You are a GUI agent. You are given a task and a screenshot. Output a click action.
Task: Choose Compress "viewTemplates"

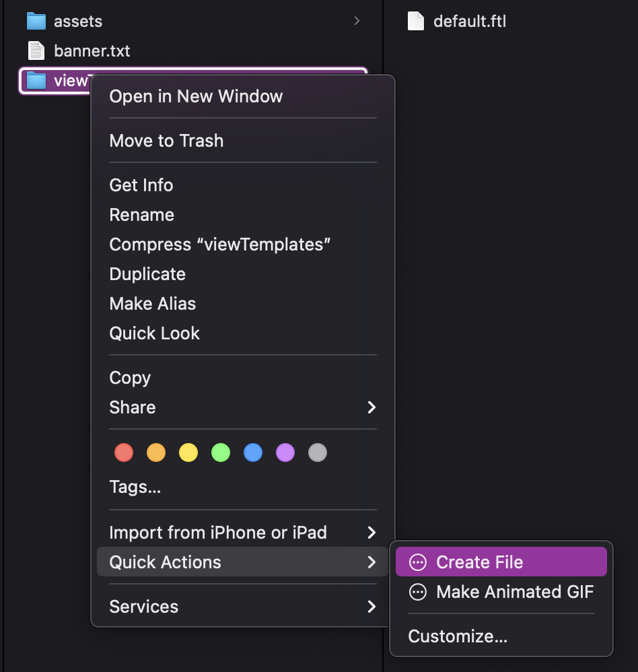pyautogui.click(x=220, y=244)
